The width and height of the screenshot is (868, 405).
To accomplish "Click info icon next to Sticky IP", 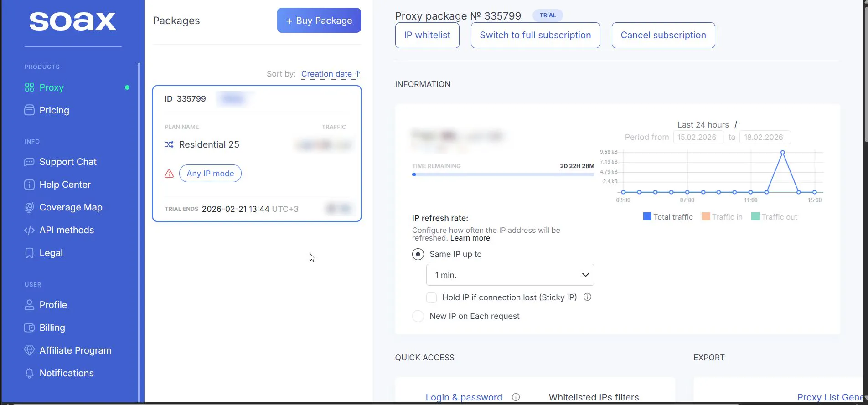I will pyautogui.click(x=588, y=297).
